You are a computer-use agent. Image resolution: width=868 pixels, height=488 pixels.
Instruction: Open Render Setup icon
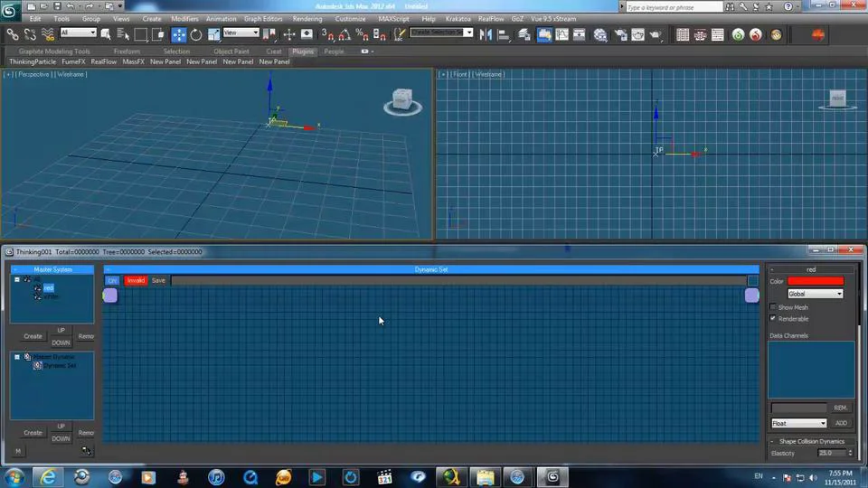click(x=620, y=35)
